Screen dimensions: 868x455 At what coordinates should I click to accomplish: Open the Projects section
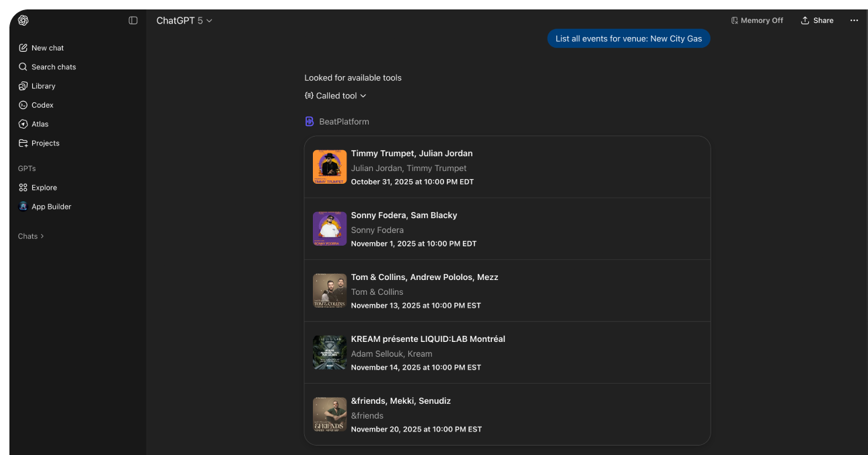pos(45,143)
